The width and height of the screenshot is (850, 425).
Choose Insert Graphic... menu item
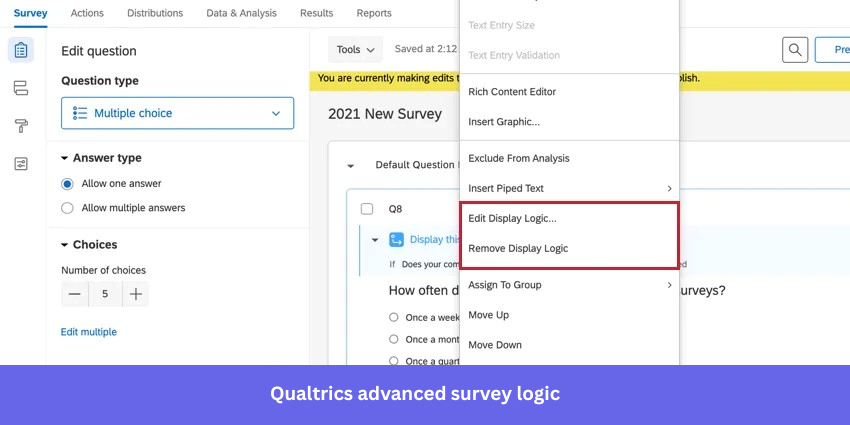pyautogui.click(x=569, y=121)
